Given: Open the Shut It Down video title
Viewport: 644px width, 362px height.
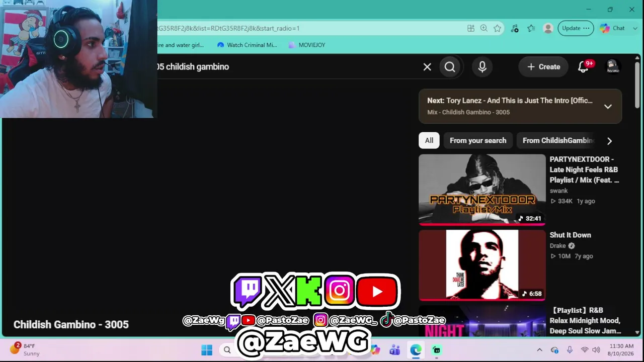Looking at the screenshot, I should [x=570, y=235].
